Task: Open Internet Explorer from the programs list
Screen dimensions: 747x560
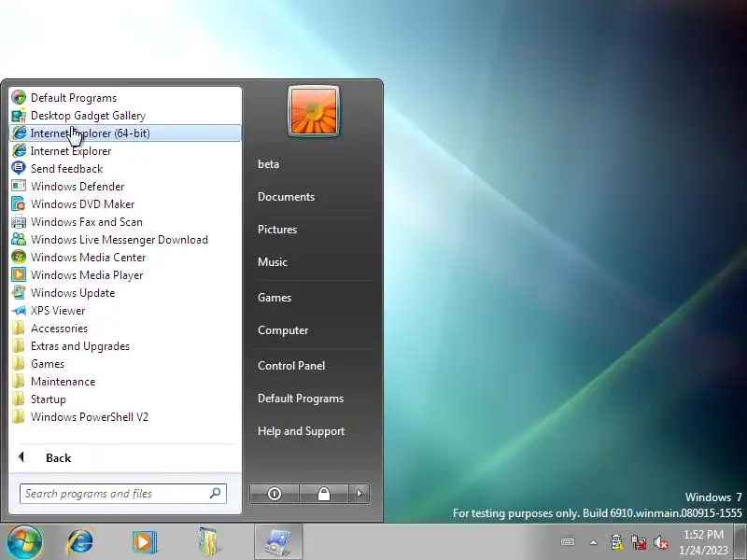Action: coord(125,151)
